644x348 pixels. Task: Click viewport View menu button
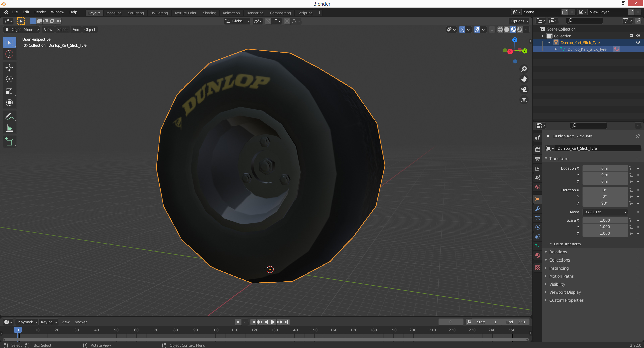[x=48, y=30]
